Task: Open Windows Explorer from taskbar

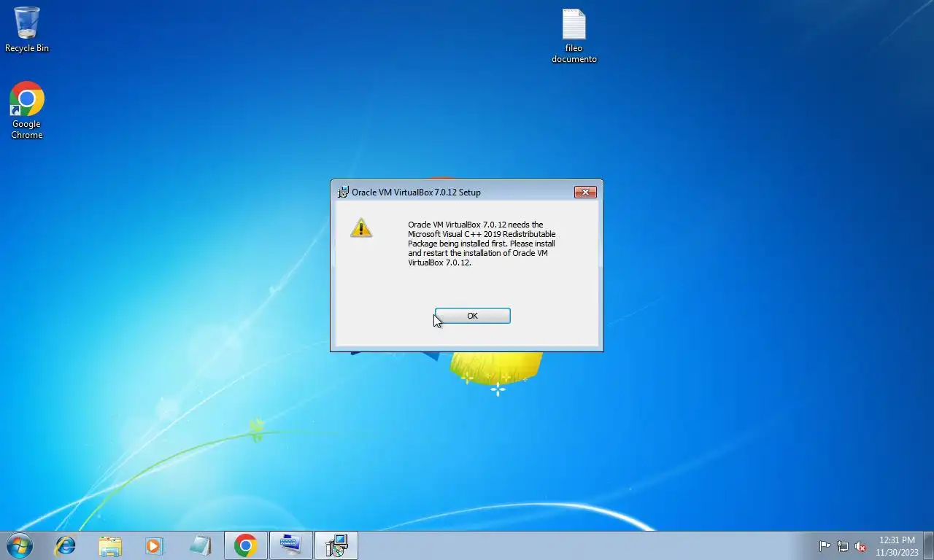Action: pos(110,545)
